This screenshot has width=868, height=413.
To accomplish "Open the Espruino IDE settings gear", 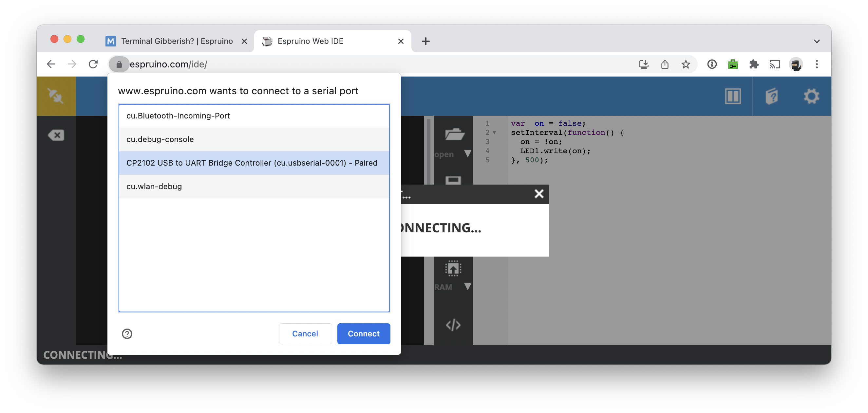I will (811, 97).
